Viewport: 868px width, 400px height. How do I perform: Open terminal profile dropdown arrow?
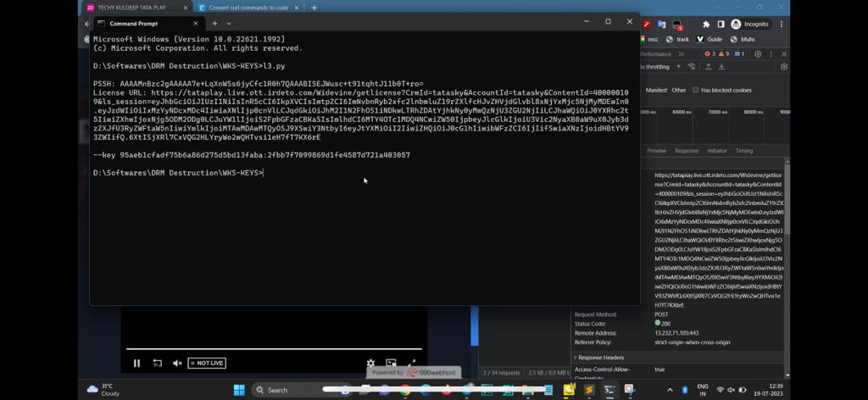coord(229,23)
